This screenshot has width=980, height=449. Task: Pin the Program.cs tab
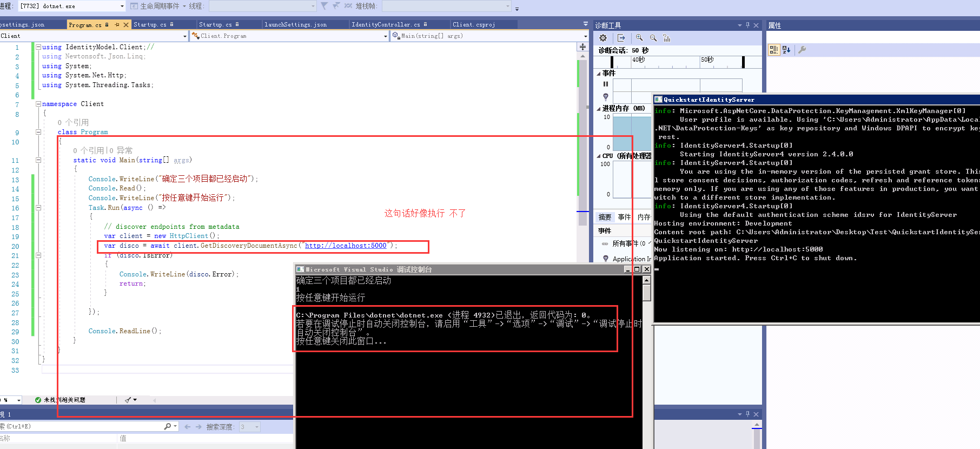117,25
